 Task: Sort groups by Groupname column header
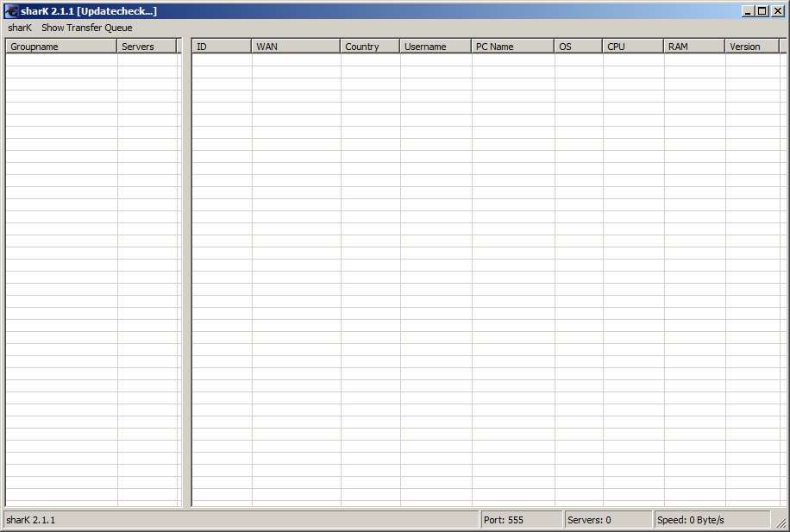61,47
